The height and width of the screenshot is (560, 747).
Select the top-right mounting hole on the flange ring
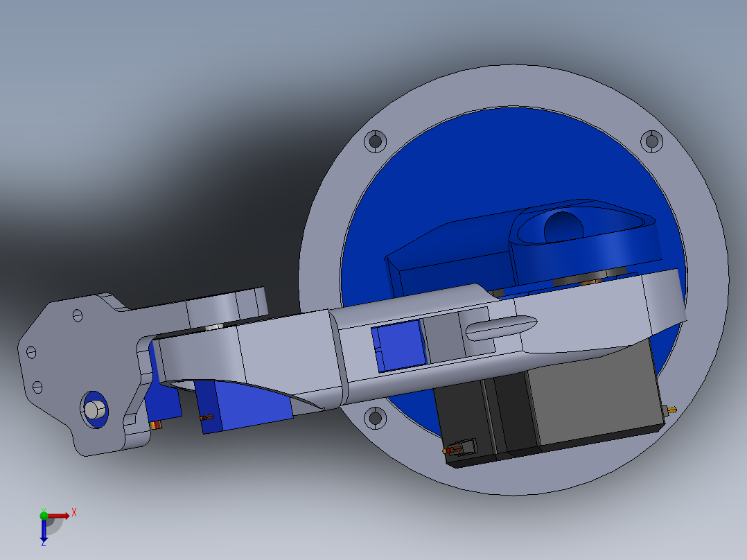651,141
